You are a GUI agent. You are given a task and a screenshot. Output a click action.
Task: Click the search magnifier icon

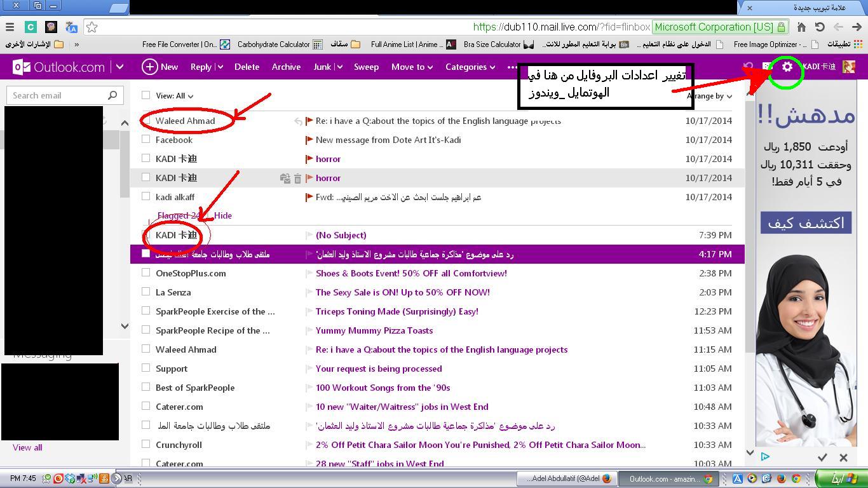point(112,95)
